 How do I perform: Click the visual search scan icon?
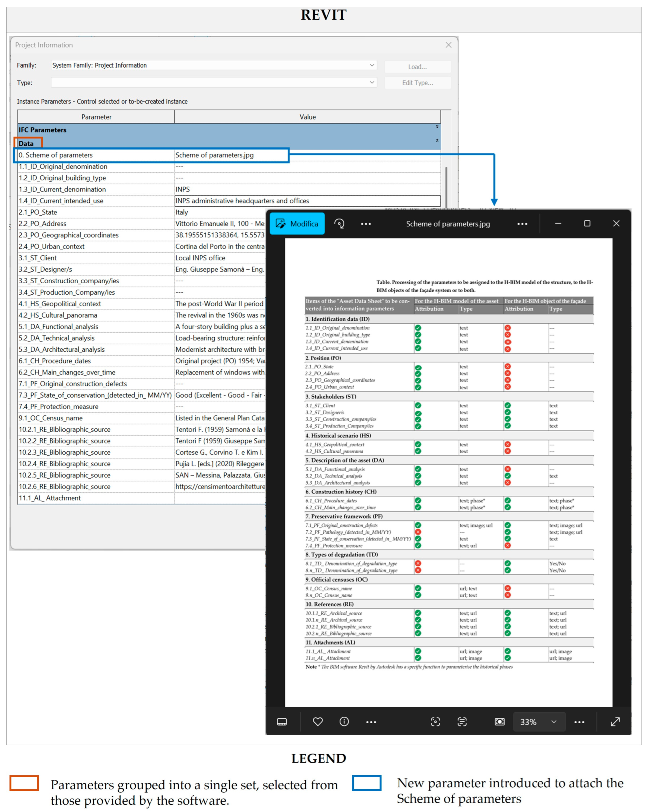(x=435, y=722)
